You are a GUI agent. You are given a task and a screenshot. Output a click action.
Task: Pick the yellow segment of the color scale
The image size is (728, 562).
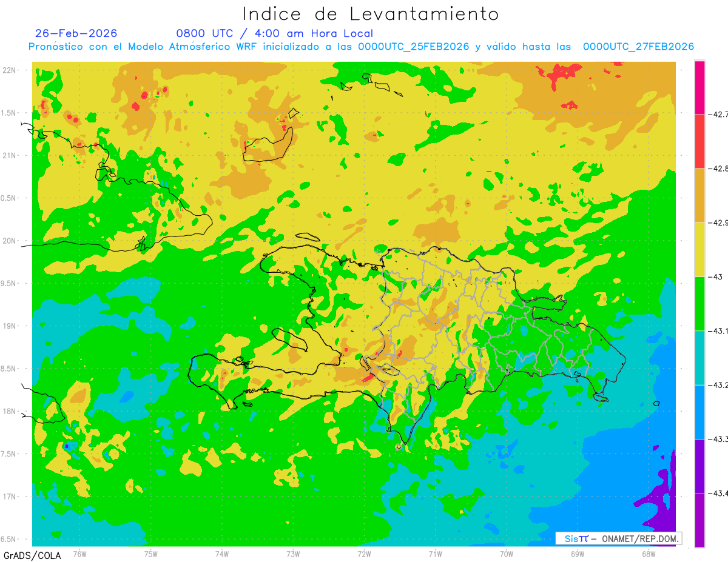coord(699,249)
